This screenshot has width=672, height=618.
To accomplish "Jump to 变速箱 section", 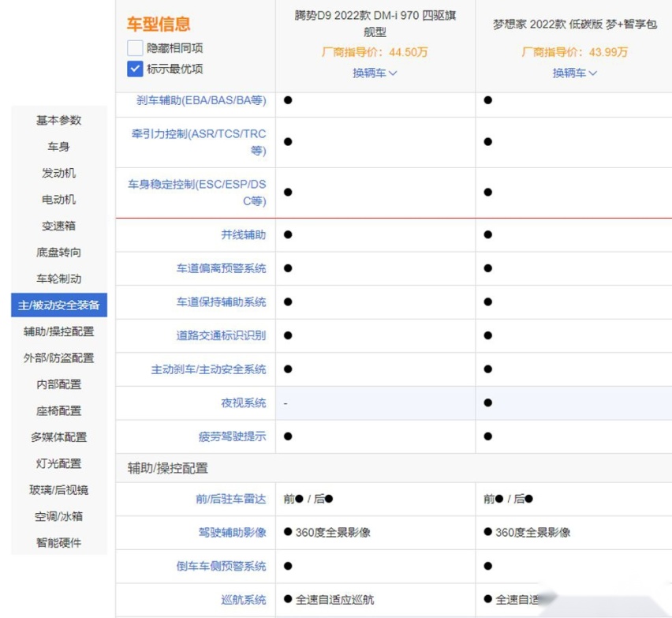I will pos(59,226).
